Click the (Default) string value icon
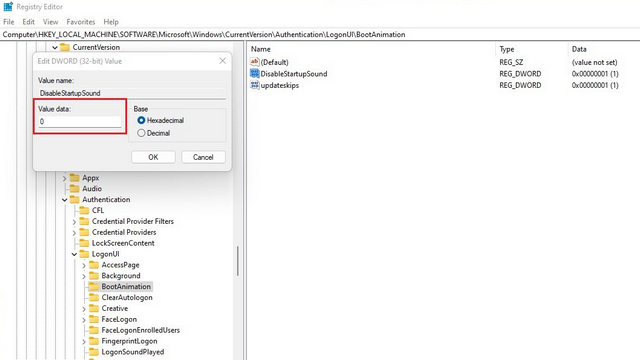The height and width of the screenshot is (360, 640). 255,62
